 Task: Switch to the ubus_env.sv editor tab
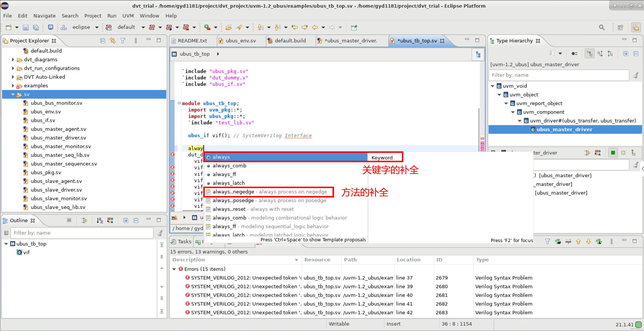pyautogui.click(x=240, y=41)
